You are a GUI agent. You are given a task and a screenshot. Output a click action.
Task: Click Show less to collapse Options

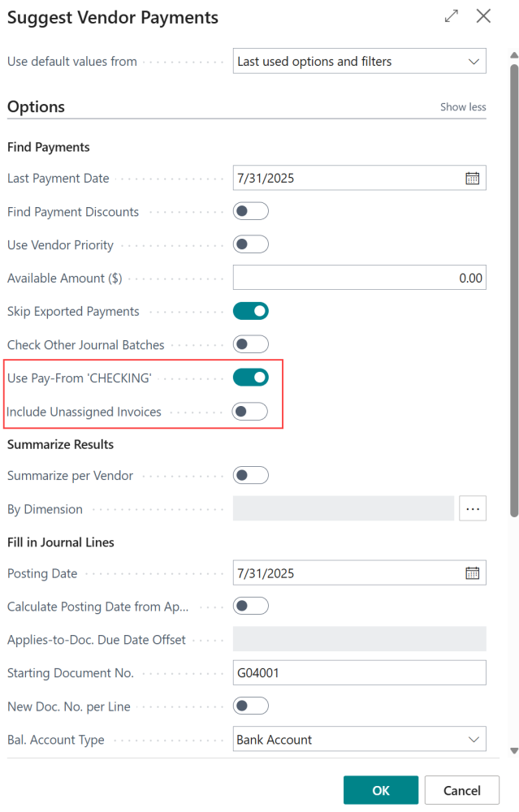462,106
